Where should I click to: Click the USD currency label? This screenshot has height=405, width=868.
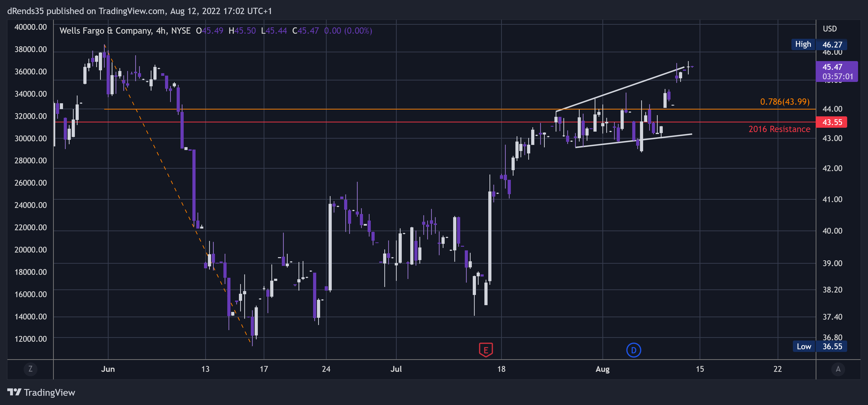[829, 29]
